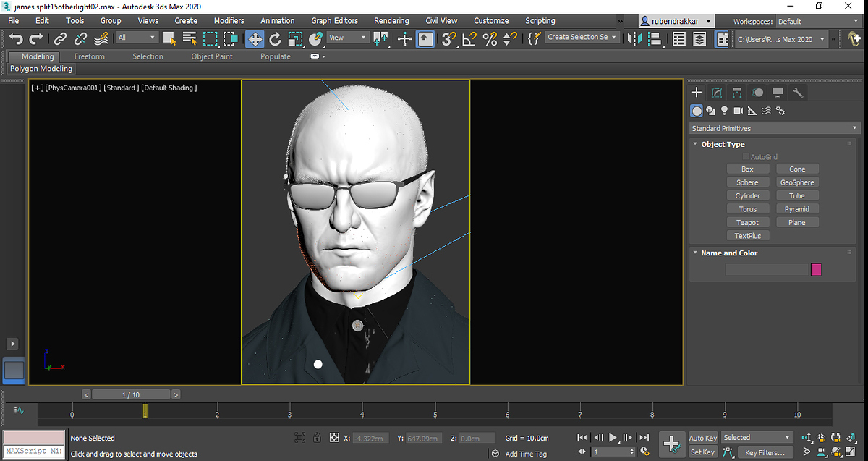Click the time slider 1 / 10 handle

131,394
